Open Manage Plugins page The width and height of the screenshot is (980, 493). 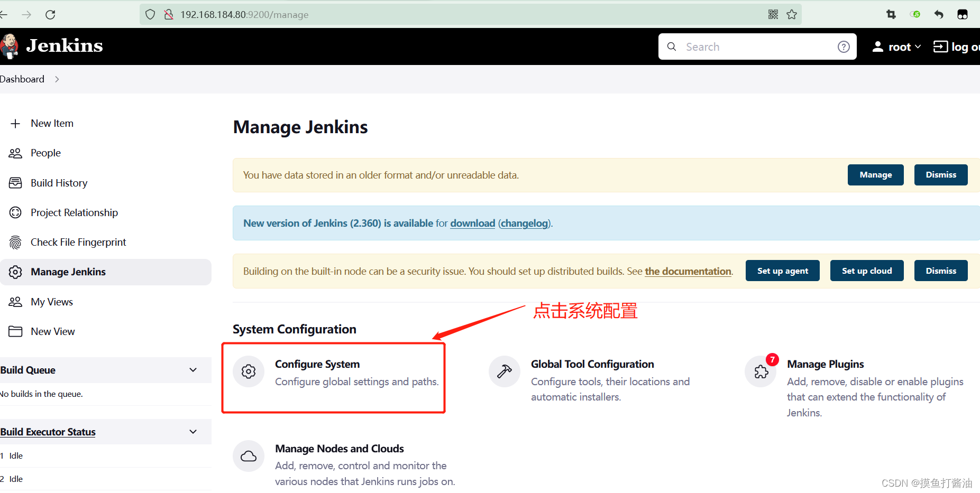(x=825, y=364)
